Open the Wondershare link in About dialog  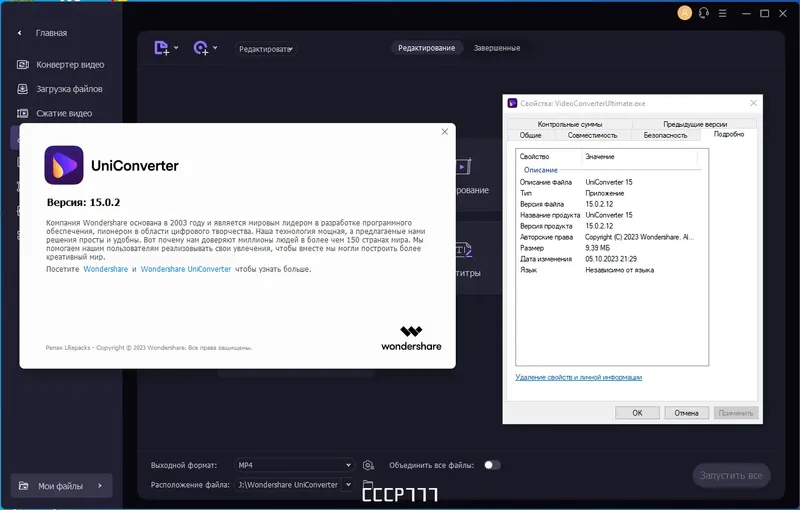pos(106,269)
